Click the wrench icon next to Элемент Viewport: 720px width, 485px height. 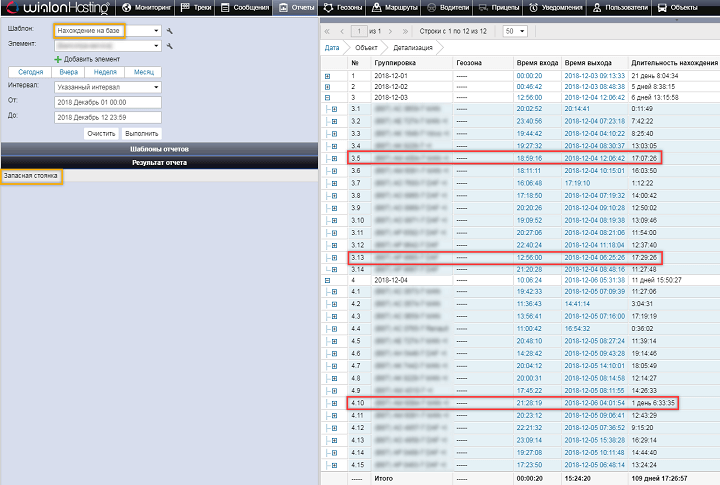click(170, 45)
